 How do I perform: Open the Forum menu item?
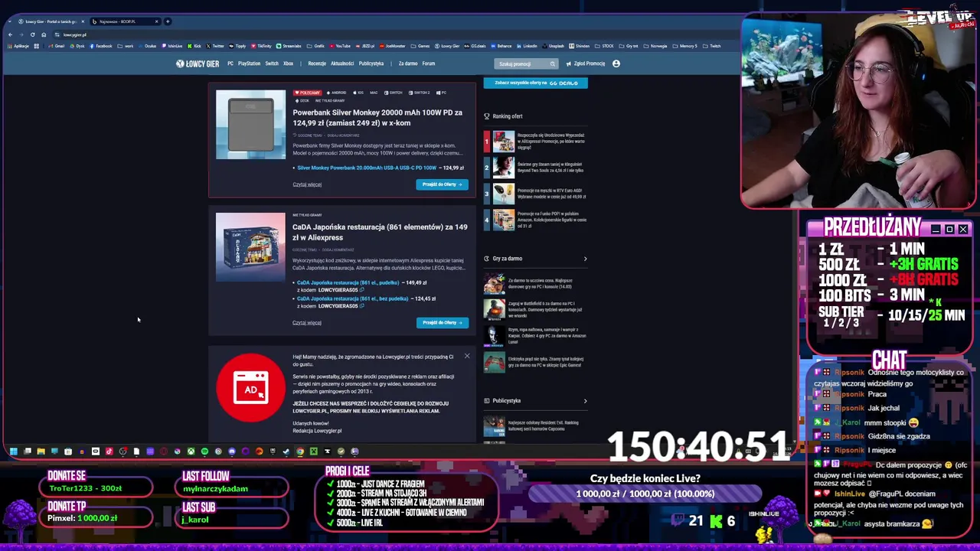(x=429, y=64)
